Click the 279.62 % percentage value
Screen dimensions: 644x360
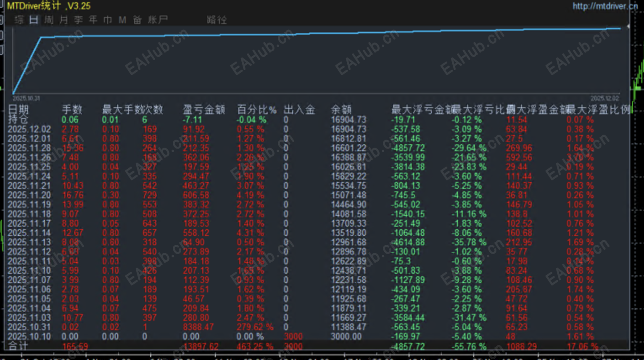coord(255,327)
